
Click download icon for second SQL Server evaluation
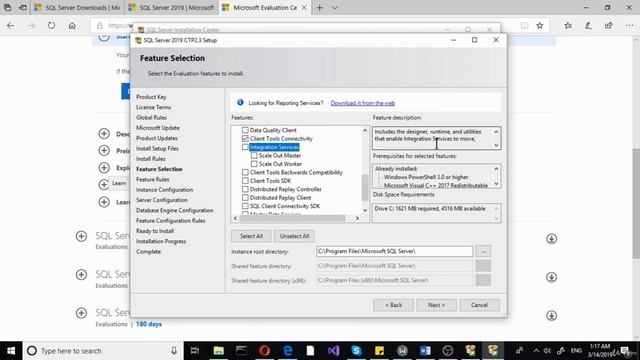click(x=551, y=277)
